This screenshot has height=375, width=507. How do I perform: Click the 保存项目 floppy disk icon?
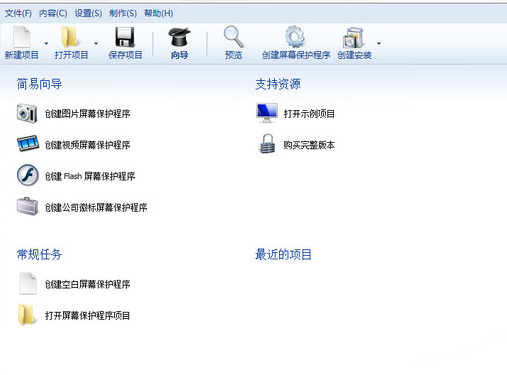coord(125,37)
